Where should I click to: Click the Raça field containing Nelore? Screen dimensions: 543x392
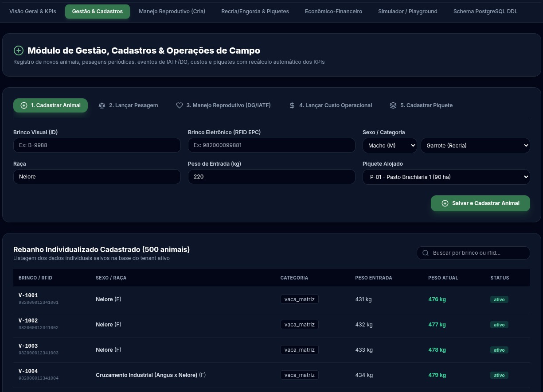pyautogui.click(x=97, y=177)
